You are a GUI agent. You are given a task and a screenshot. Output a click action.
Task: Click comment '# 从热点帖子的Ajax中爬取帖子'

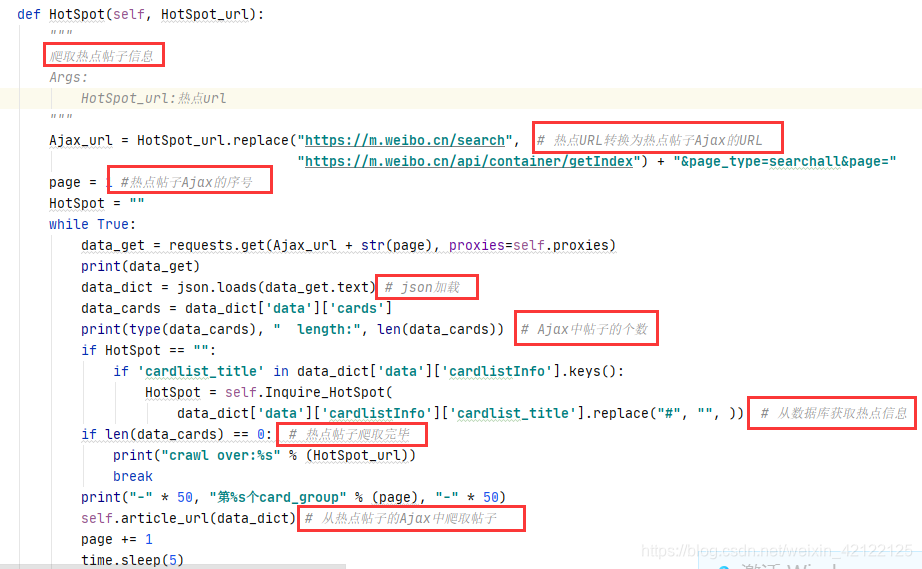point(401,518)
